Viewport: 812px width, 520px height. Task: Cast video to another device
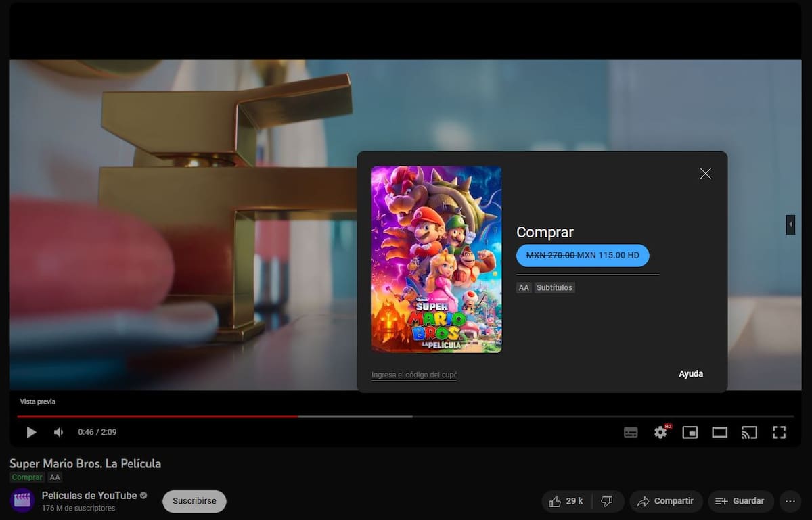pyautogui.click(x=749, y=433)
